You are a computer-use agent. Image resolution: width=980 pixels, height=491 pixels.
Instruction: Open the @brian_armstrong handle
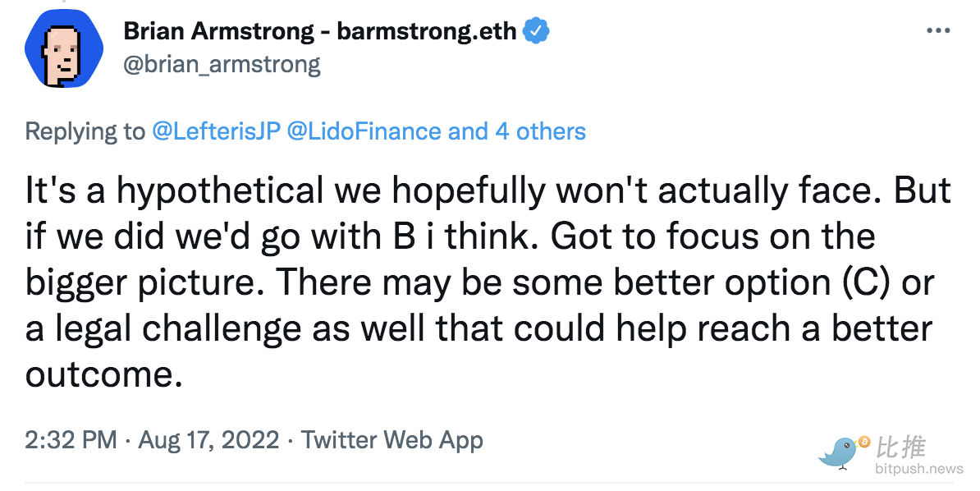coord(222,64)
